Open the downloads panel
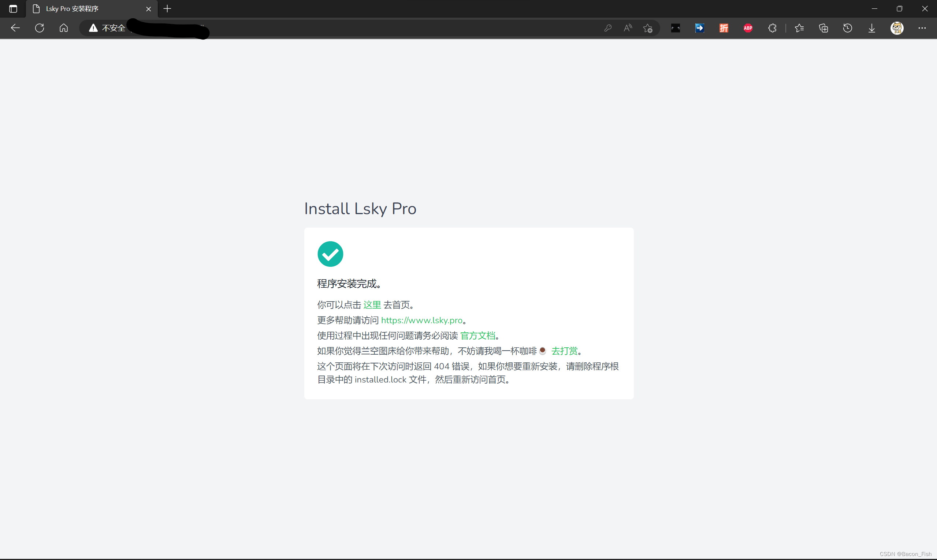This screenshot has width=937, height=560. [x=872, y=28]
